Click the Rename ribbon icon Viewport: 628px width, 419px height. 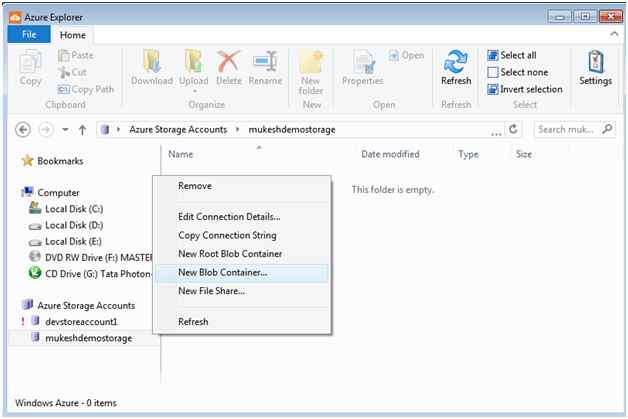265,68
